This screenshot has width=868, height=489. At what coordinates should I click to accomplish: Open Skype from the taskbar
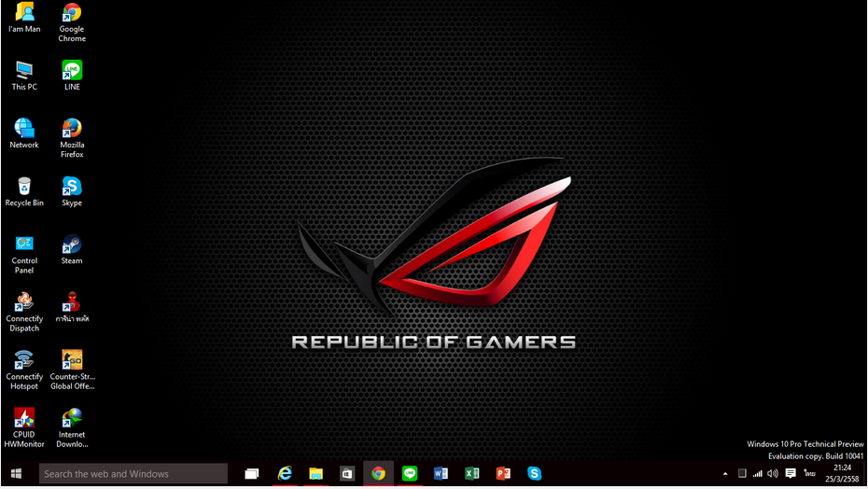pyautogui.click(x=534, y=473)
